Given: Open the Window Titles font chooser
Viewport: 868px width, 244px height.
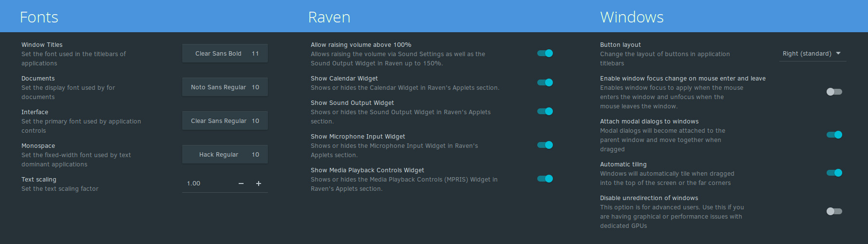Looking at the screenshot, I should 225,54.
